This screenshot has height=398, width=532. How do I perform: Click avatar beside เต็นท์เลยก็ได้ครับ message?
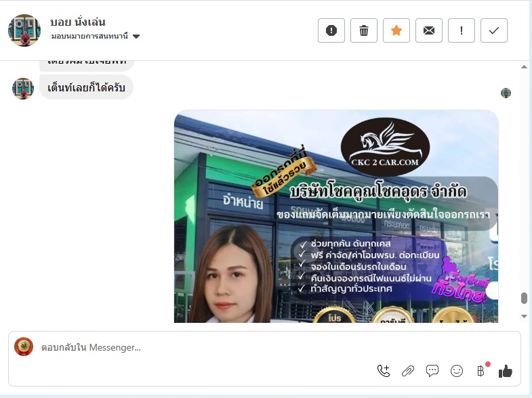pyautogui.click(x=23, y=89)
